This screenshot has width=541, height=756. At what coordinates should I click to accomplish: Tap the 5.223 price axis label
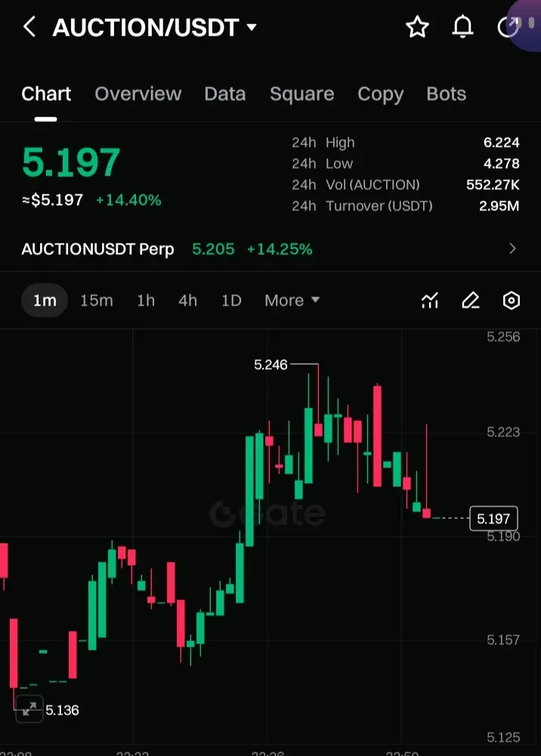pyautogui.click(x=503, y=432)
